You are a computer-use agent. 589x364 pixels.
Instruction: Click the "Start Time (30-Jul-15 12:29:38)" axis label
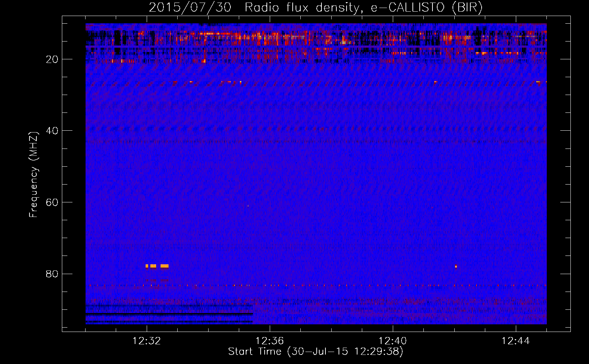tap(316, 352)
